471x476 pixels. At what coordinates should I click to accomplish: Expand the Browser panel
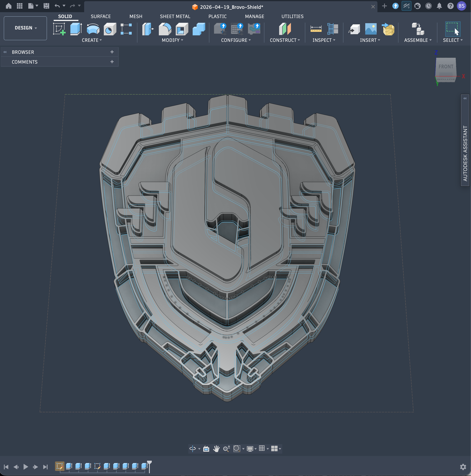112,52
